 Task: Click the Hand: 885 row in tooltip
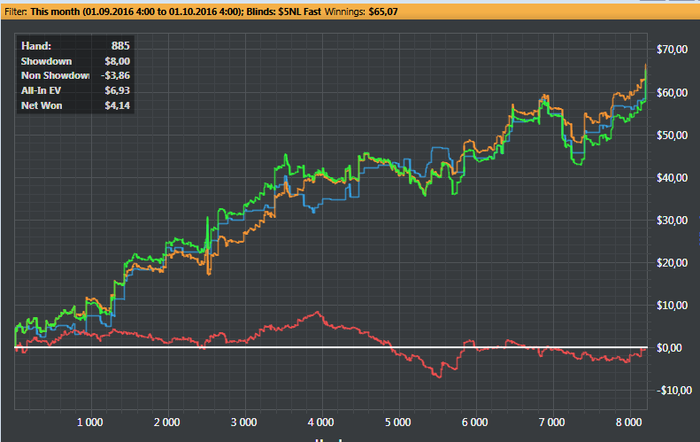(75, 46)
